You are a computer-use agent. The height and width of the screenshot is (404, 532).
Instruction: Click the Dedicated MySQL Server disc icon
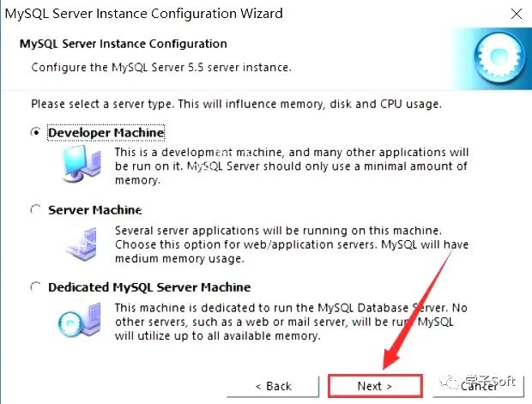pos(80,320)
